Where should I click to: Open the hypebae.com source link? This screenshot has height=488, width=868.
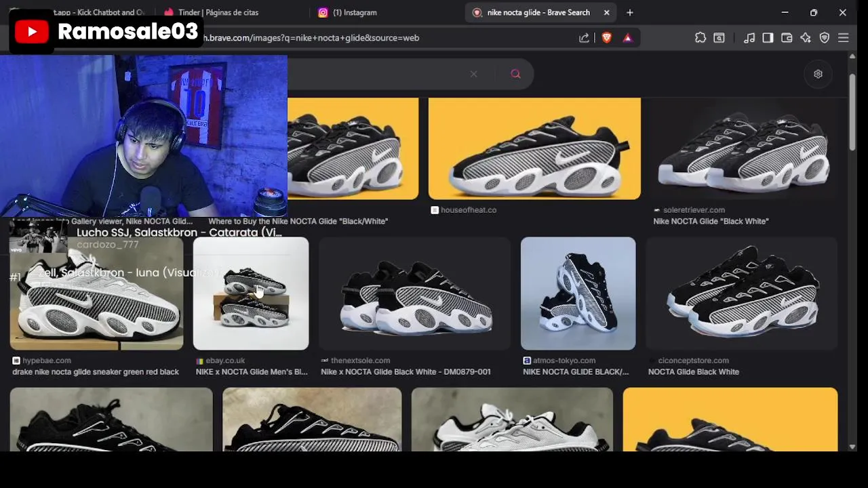pyautogui.click(x=41, y=361)
